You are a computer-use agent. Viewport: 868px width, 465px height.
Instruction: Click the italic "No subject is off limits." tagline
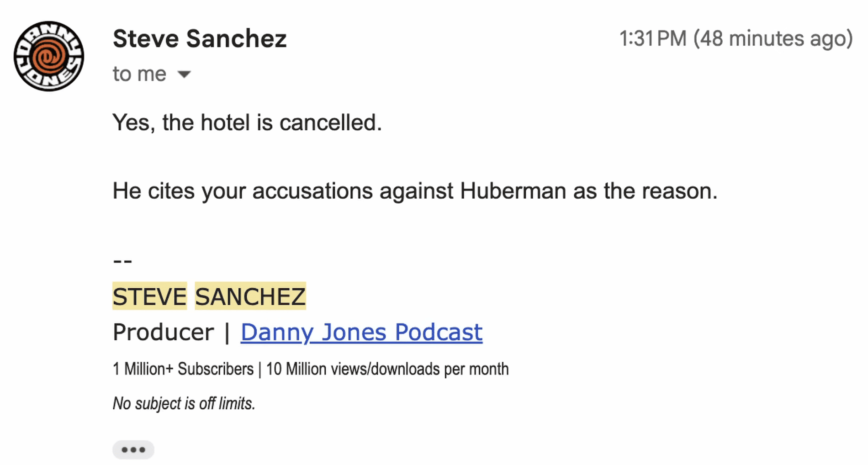click(x=184, y=404)
